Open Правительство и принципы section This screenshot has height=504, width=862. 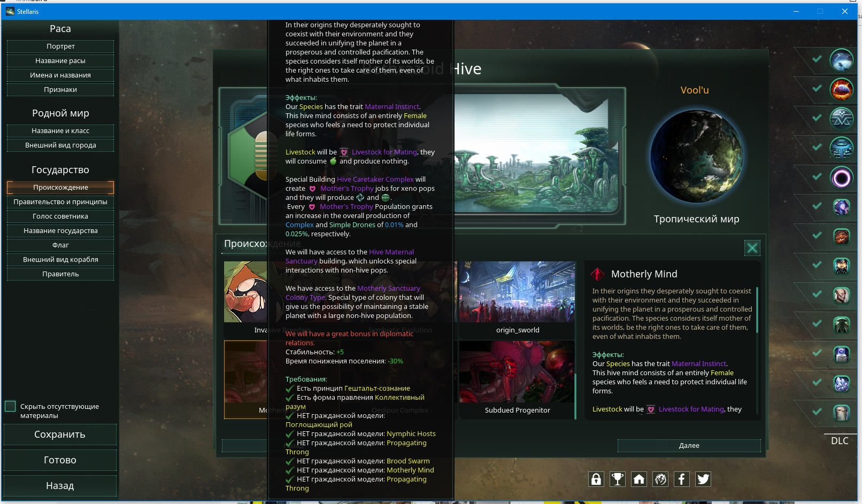[60, 202]
